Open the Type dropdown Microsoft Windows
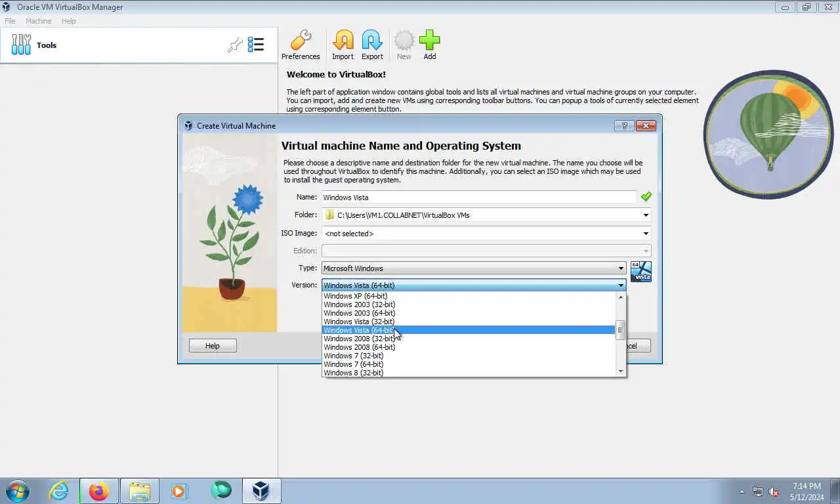Screen dimensions: 840x504 473,268
